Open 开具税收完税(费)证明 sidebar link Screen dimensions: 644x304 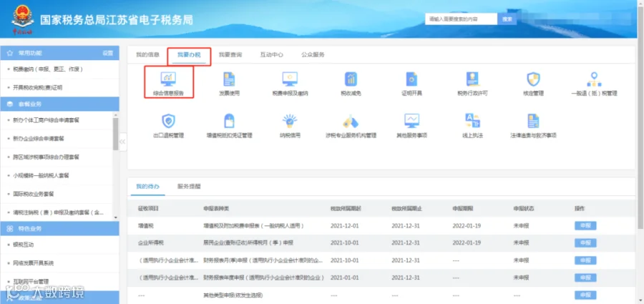tap(37, 88)
